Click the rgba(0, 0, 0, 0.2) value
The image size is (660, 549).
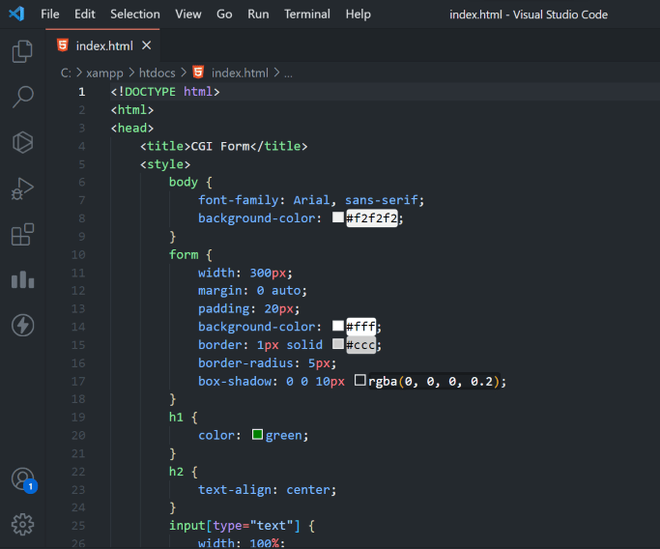click(434, 381)
